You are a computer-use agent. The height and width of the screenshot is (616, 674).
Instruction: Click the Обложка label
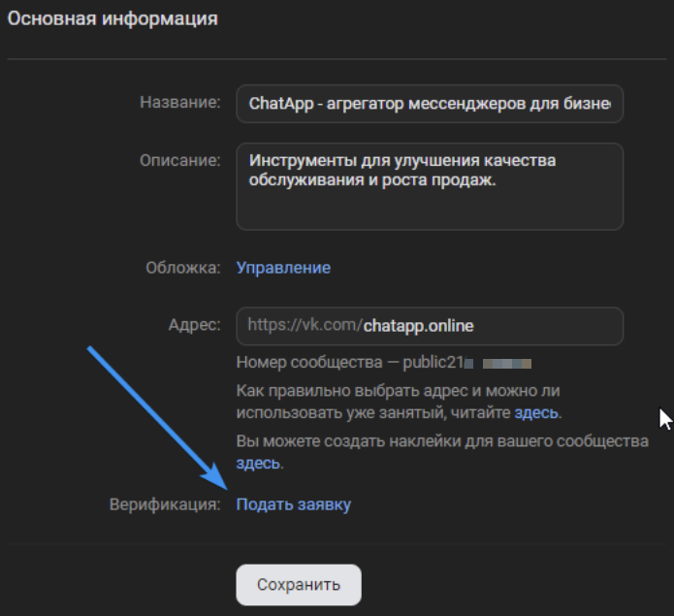tap(183, 268)
